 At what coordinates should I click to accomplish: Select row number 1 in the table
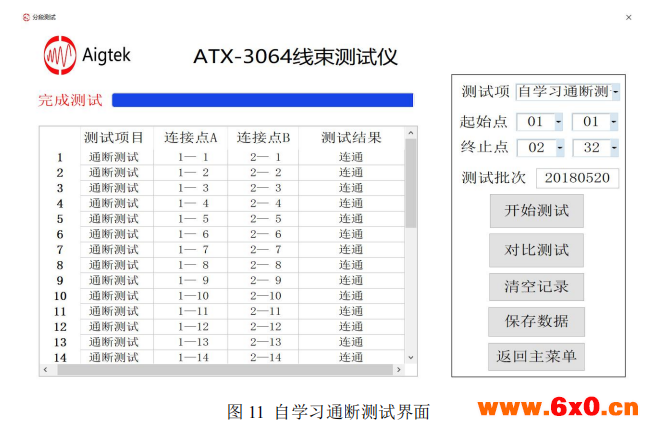[x=60, y=157]
